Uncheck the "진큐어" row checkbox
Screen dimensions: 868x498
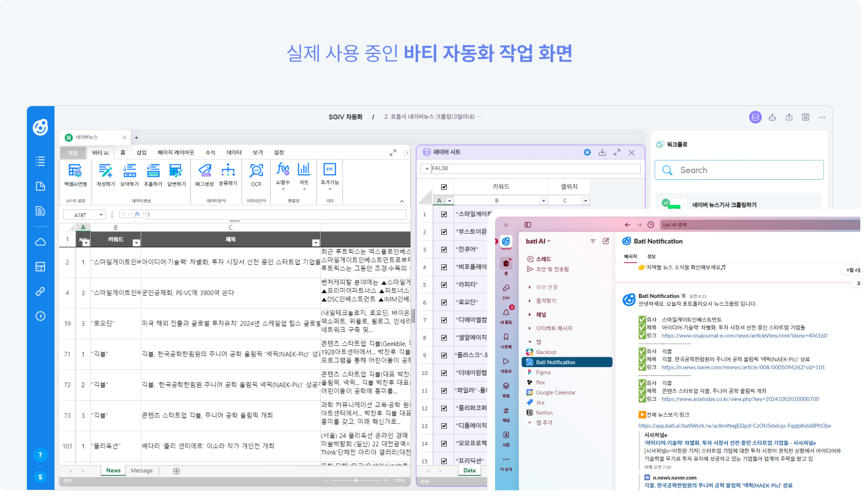click(x=444, y=250)
